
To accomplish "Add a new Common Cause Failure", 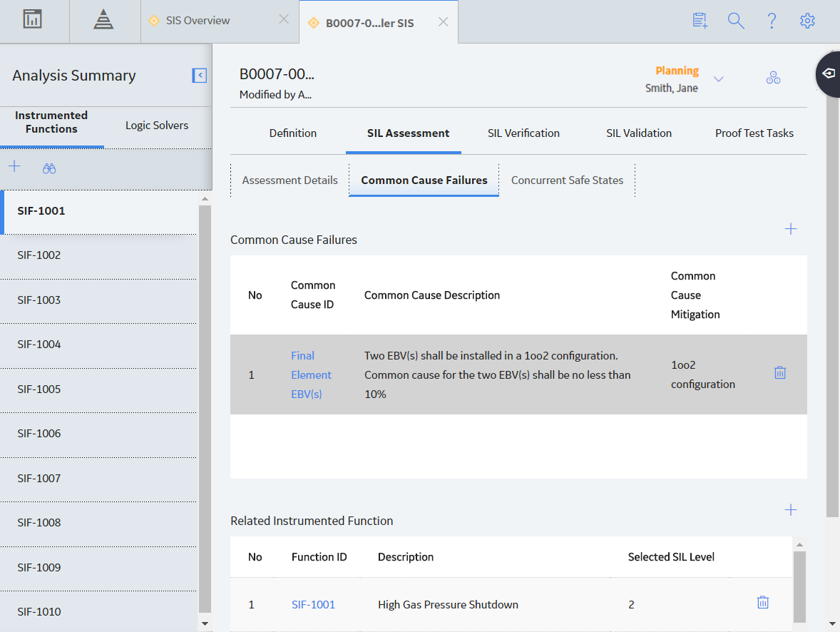I will coord(791,229).
